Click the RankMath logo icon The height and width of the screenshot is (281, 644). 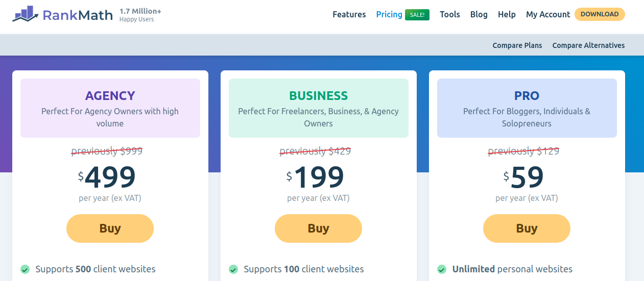(26, 14)
